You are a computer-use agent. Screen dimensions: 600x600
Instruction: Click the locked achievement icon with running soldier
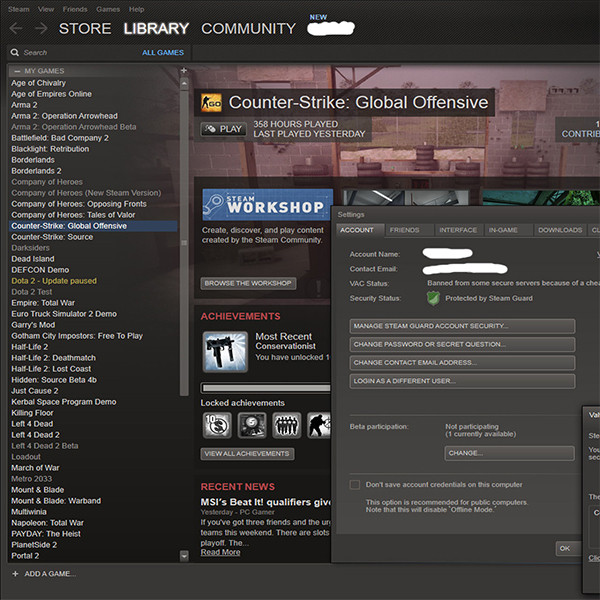coord(319,425)
